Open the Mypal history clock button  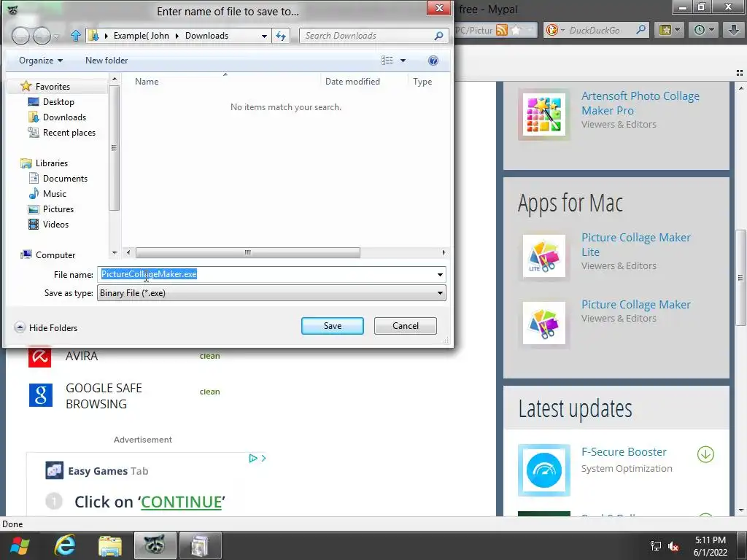[703, 30]
